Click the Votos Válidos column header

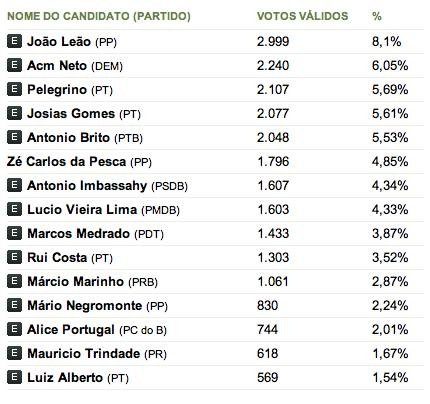[x=302, y=16]
